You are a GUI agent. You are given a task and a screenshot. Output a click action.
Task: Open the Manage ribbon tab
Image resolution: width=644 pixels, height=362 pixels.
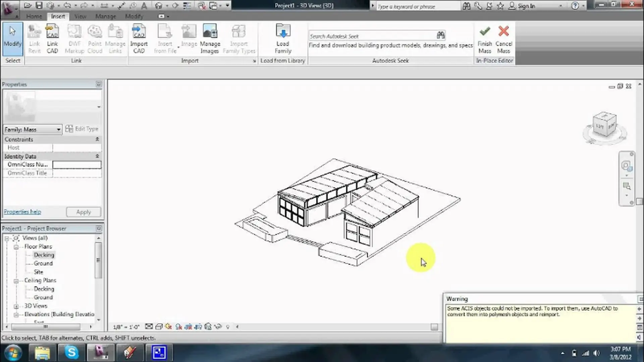[105, 16]
